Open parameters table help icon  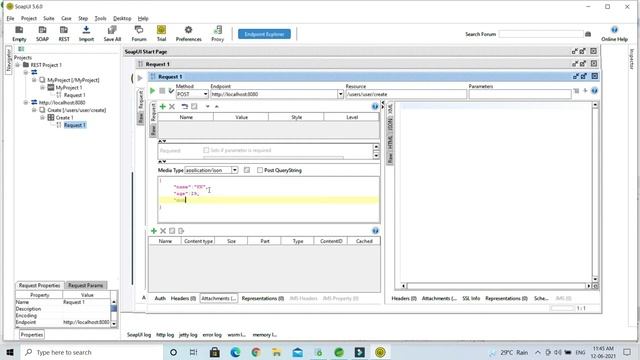pos(375,107)
